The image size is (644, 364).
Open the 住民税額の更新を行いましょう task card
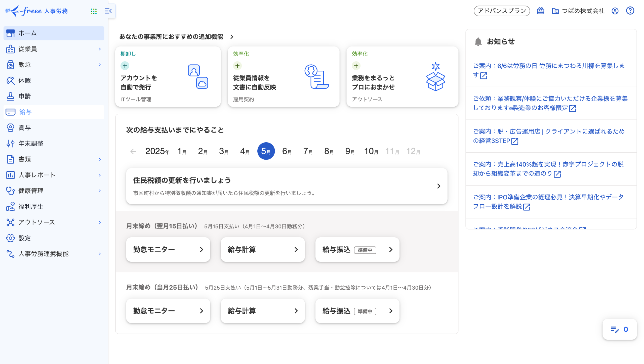tap(287, 186)
